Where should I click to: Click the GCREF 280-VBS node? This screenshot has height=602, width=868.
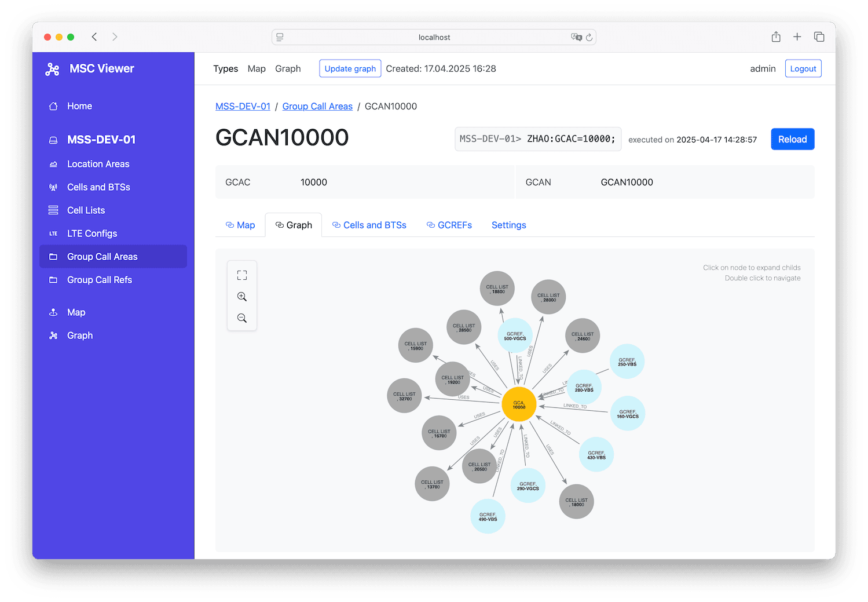584,387
